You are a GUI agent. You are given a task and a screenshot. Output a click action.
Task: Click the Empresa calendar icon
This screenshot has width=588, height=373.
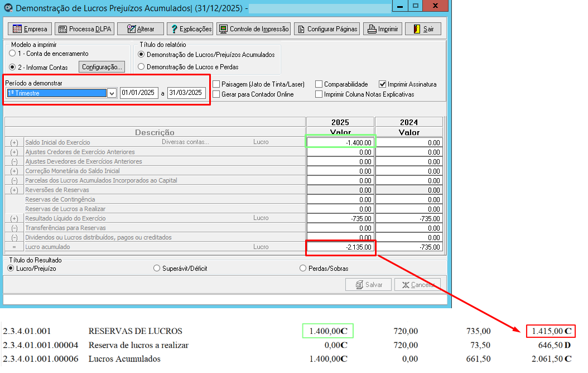(17, 29)
